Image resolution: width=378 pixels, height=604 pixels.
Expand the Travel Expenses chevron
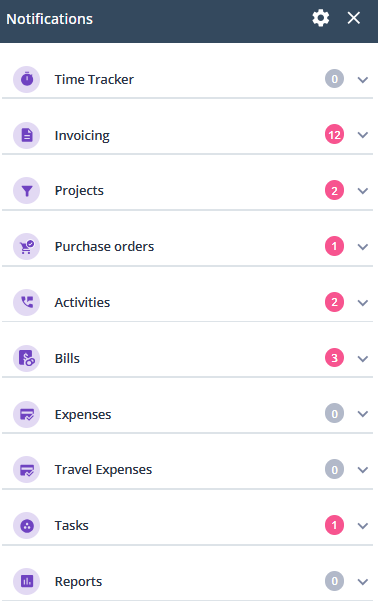point(363,470)
